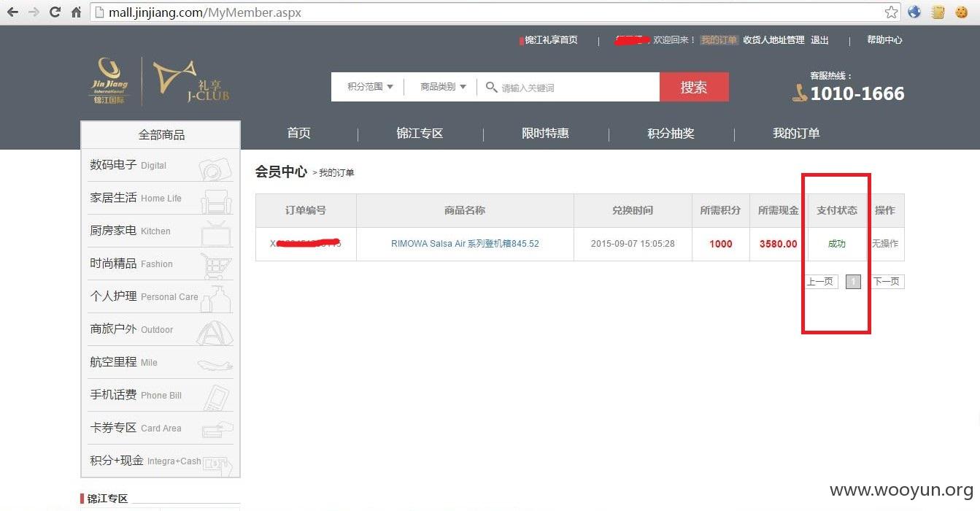Viewport: 980px width, 511px height.
Task: Go to browser home icon
Action: 76,12
